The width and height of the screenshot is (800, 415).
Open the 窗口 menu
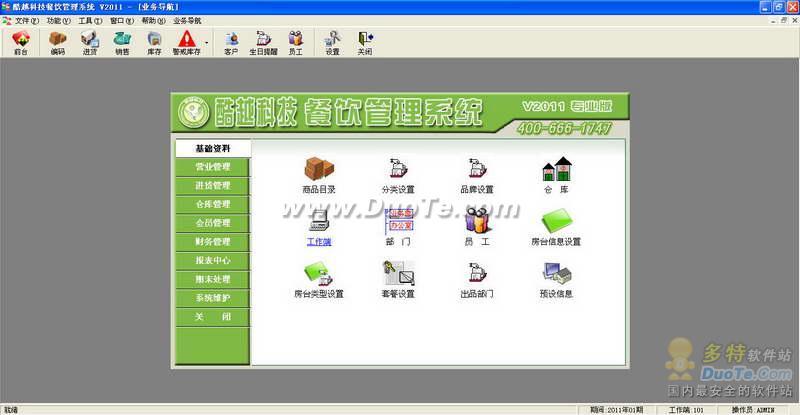coord(121,21)
